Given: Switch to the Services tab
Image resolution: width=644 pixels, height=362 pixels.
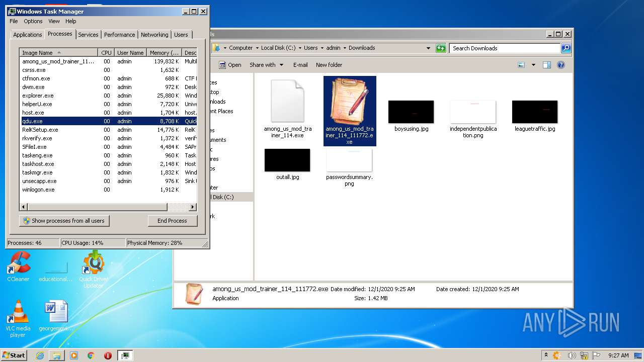Looking at the screenshot, I should click(x=88, y=35).
